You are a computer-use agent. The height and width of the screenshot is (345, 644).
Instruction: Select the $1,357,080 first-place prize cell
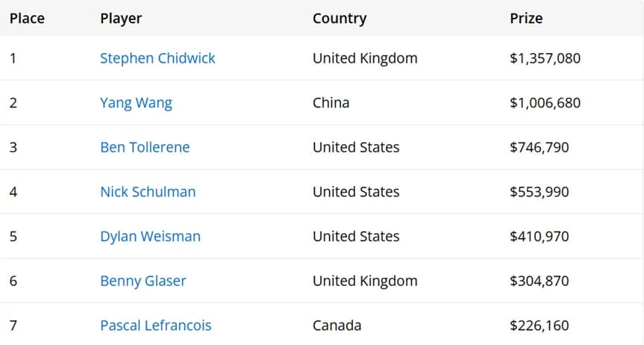coord(545,58)
